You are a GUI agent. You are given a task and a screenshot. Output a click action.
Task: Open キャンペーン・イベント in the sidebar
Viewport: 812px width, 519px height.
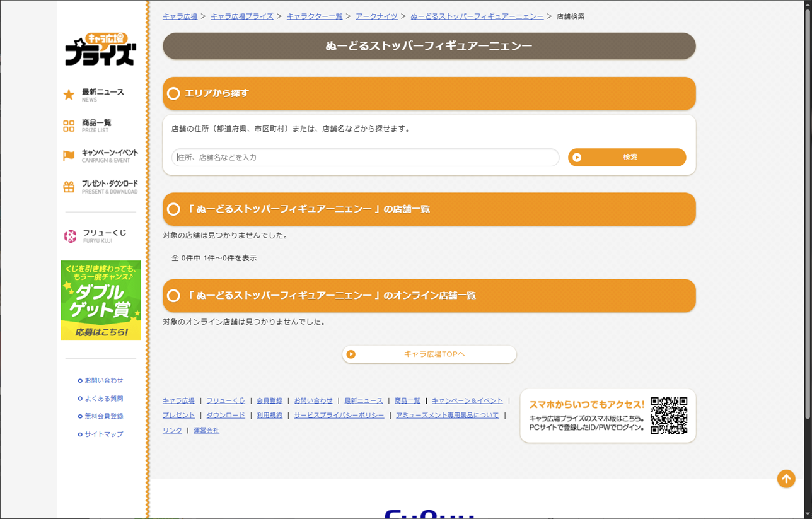[x=110, y=156]
